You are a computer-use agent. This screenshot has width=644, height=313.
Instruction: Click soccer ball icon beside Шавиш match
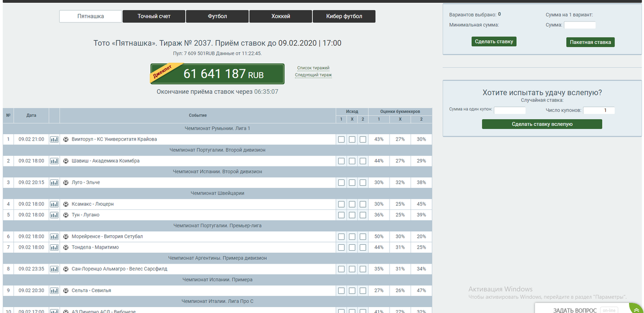tap(66, 161)
